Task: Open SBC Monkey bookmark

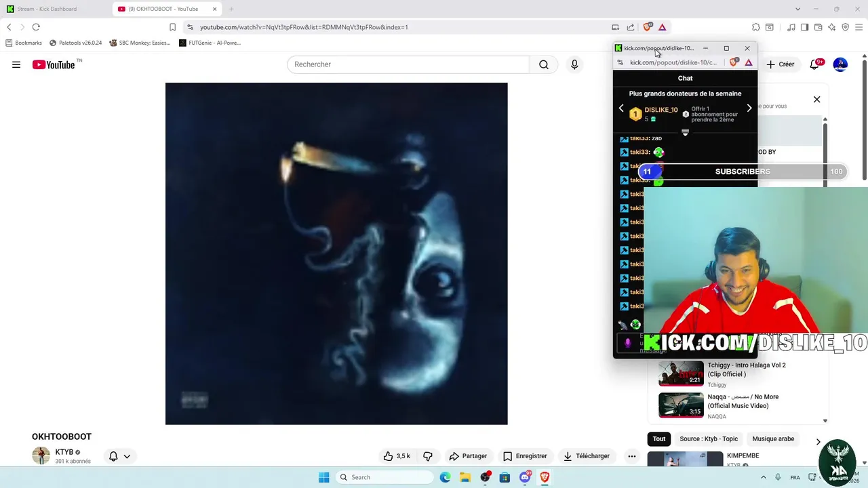Action: pyautogui.click(x=140, y=43)
